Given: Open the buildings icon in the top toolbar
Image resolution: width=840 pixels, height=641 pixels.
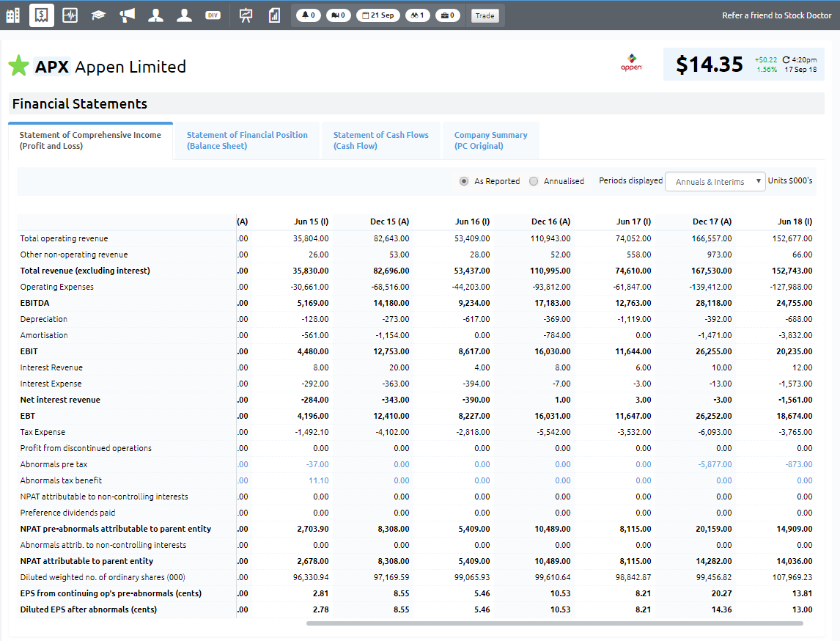Looking at the screenshot, I should point(13,15).
